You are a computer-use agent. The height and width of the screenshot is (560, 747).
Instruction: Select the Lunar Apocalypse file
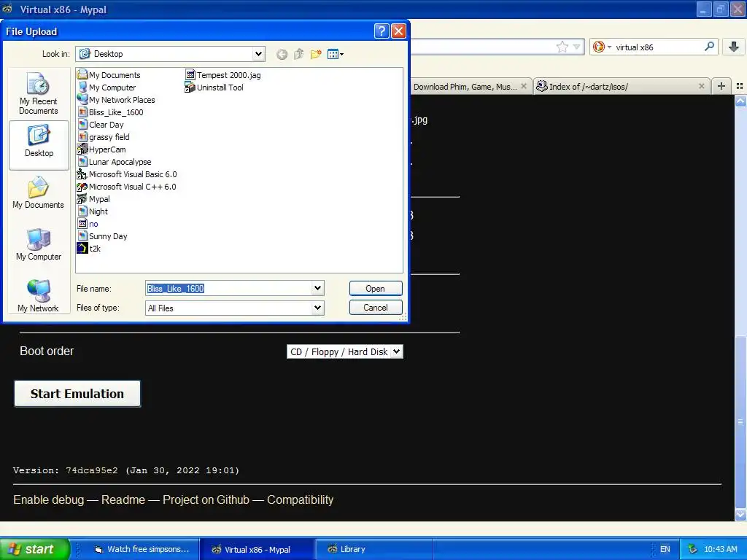tap(115, 161)
